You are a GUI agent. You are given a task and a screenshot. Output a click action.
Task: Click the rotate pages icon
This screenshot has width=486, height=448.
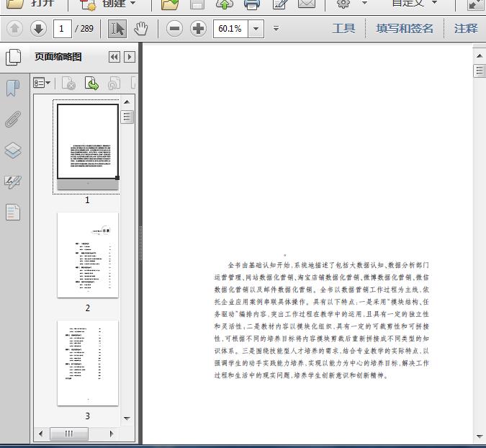coord(114,84)
